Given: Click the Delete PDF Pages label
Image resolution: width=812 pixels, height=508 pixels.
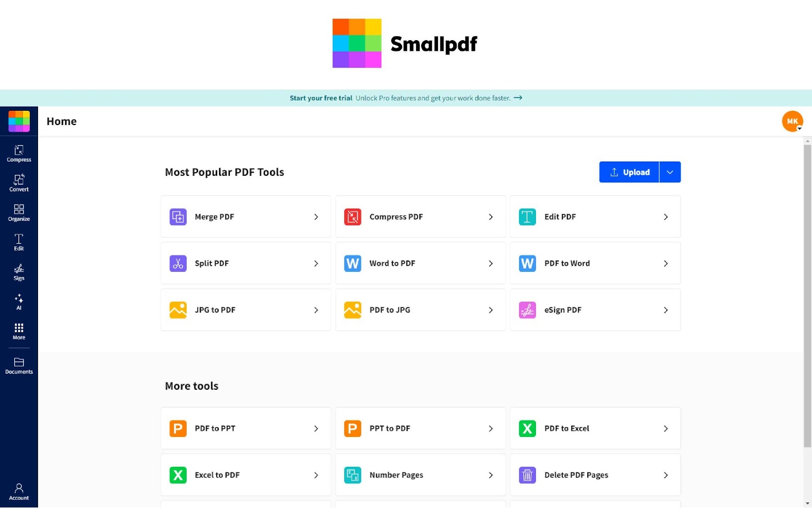Looking at the screenshot, I should [576, 475].
